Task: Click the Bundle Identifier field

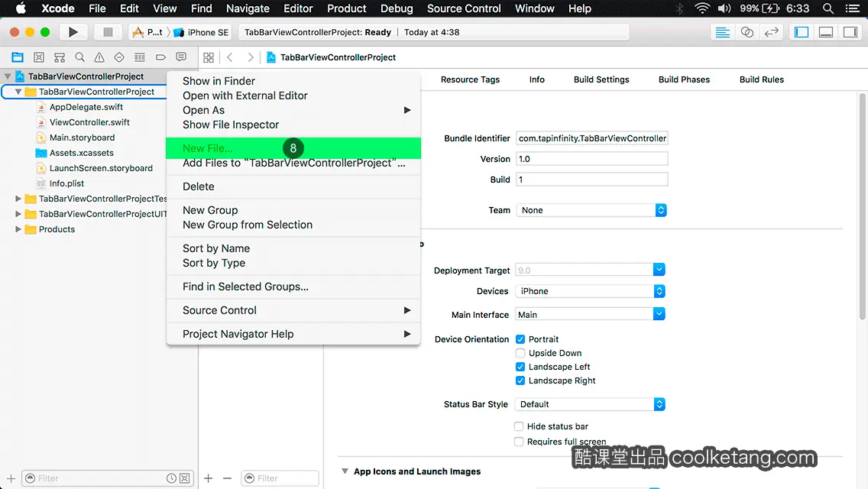Action: point(591,138)
